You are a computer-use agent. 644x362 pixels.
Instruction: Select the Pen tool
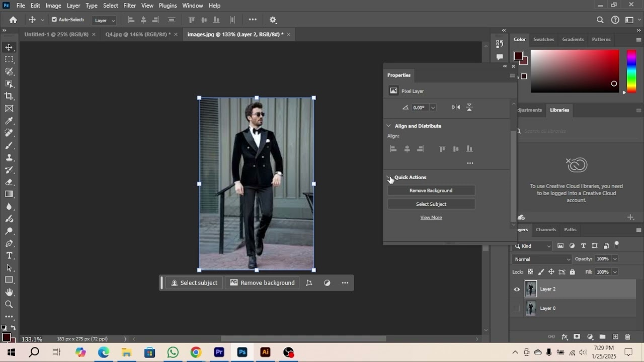coord(9,243)
